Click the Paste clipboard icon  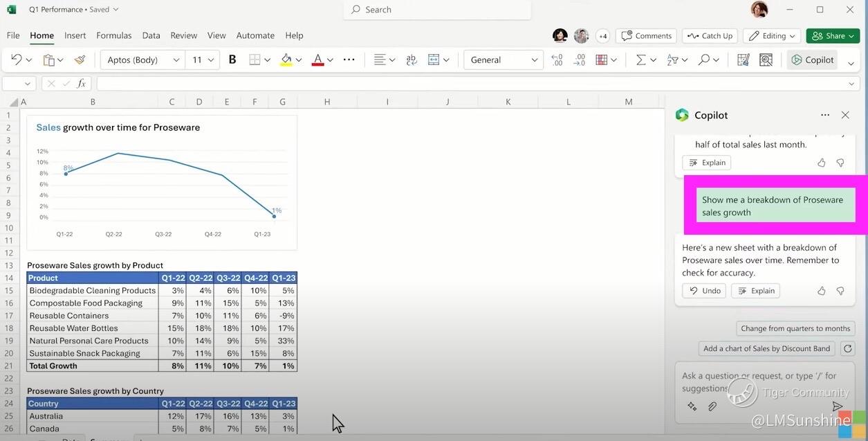tap(48, 60)
